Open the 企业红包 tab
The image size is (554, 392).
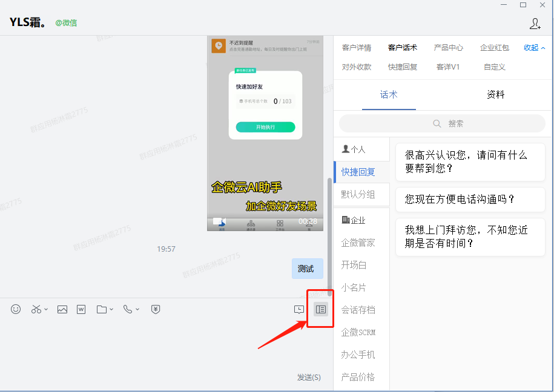(x=494, y=47)
